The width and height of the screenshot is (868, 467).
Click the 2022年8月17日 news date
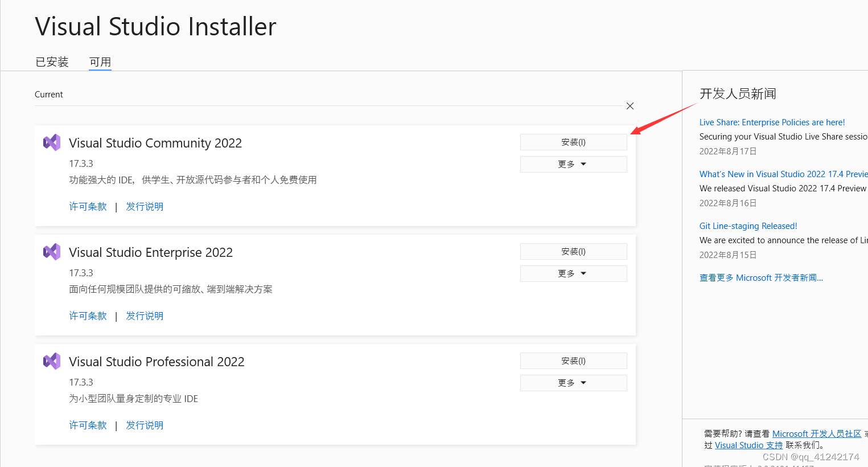(x=728, y=151)
